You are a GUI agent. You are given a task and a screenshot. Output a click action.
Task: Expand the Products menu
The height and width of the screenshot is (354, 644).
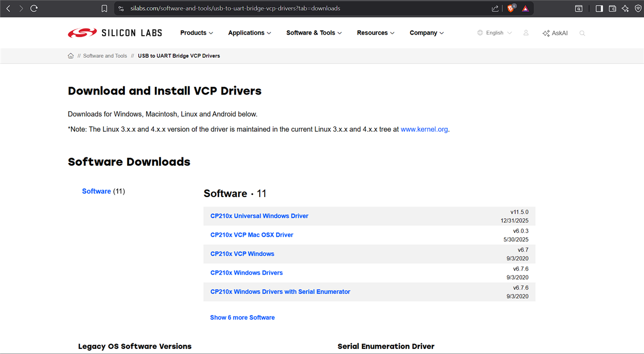coord(197,33)
